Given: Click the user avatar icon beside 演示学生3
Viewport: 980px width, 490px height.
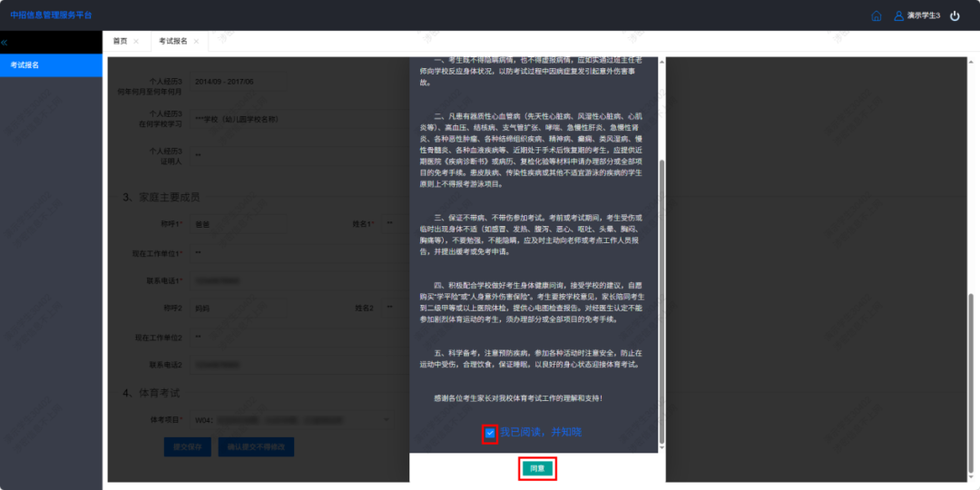Looking at the screenshot, I should coord(898,15).
